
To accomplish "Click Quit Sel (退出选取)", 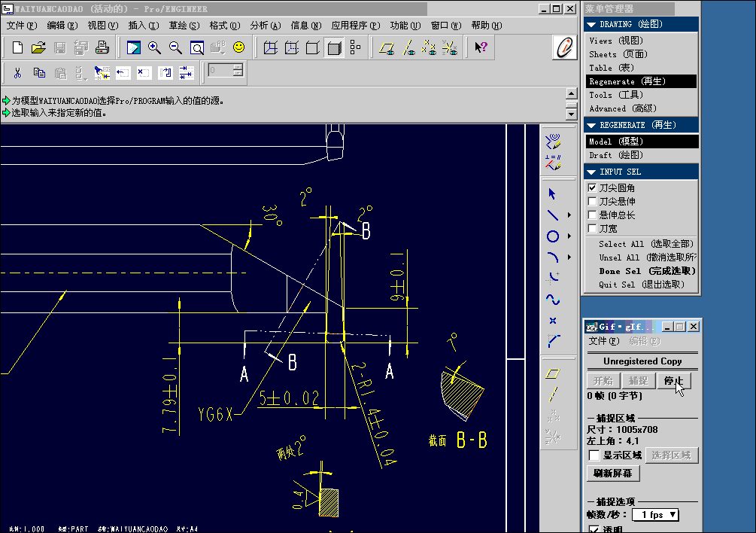I will pyautogui.click(x=641, y=285).
